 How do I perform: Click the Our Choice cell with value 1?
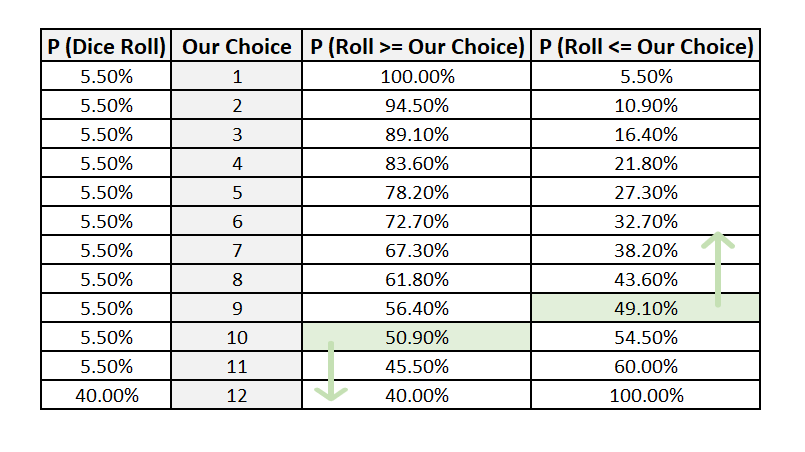tap(237, 77)
